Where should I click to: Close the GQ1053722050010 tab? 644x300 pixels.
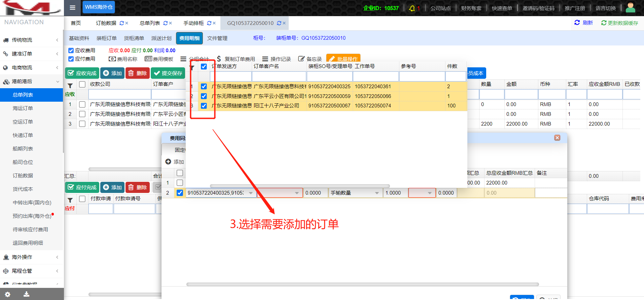[284, 23]
